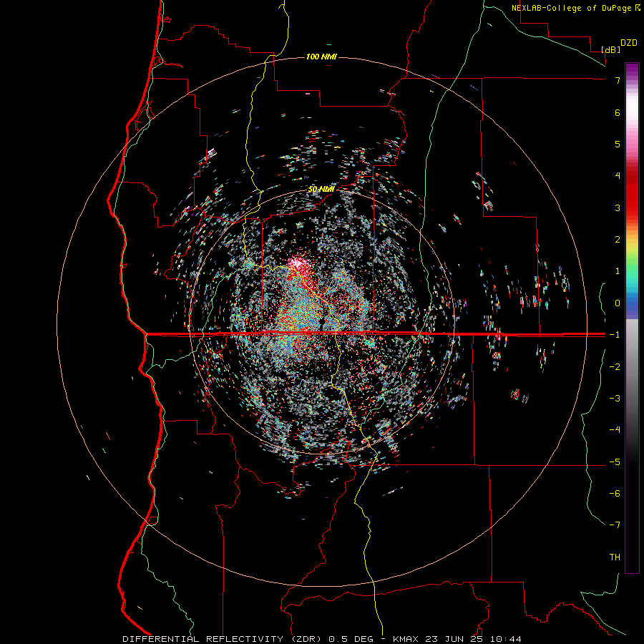
Task: Click the small symbol after DuPage
Action: click(x=637, y=8)
